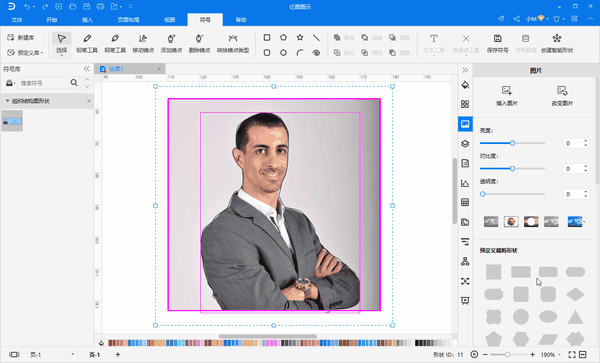The width and height of the screenshot is (600, 363).
Task: Pick the circle predefined crop shape
Action: (x=521, y=317)
